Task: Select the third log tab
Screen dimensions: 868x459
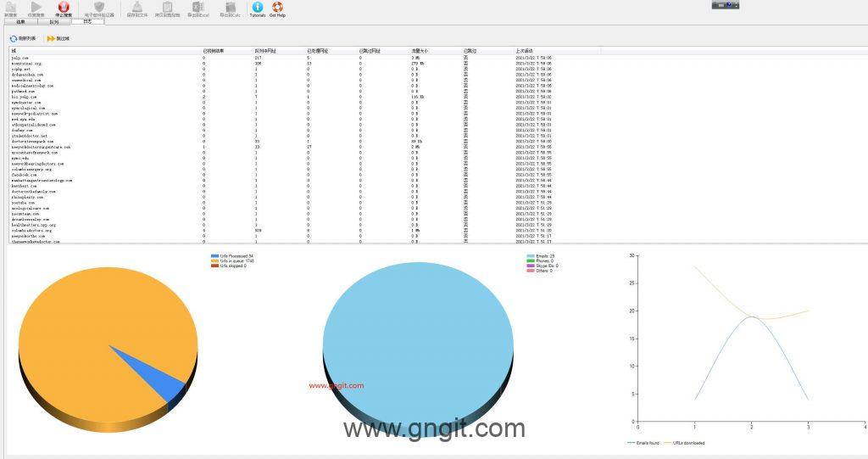Action: tap(87, 22)
